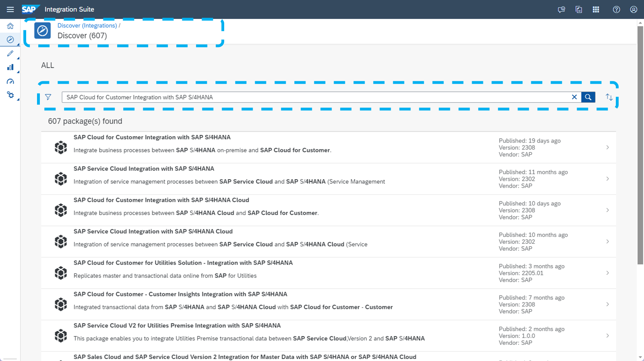Click package icon for SAP Service Cloud Integration with SAP S/4HANA

coord(61,179)
